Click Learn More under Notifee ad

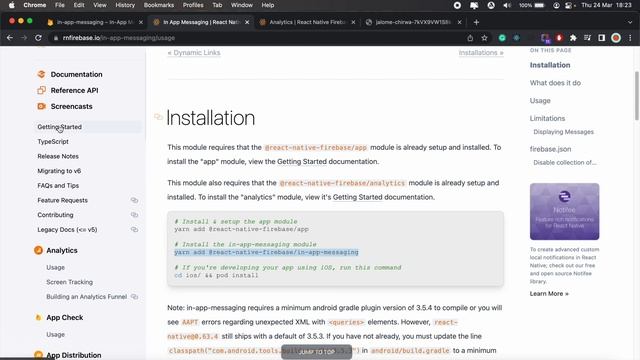pos(549,293)
